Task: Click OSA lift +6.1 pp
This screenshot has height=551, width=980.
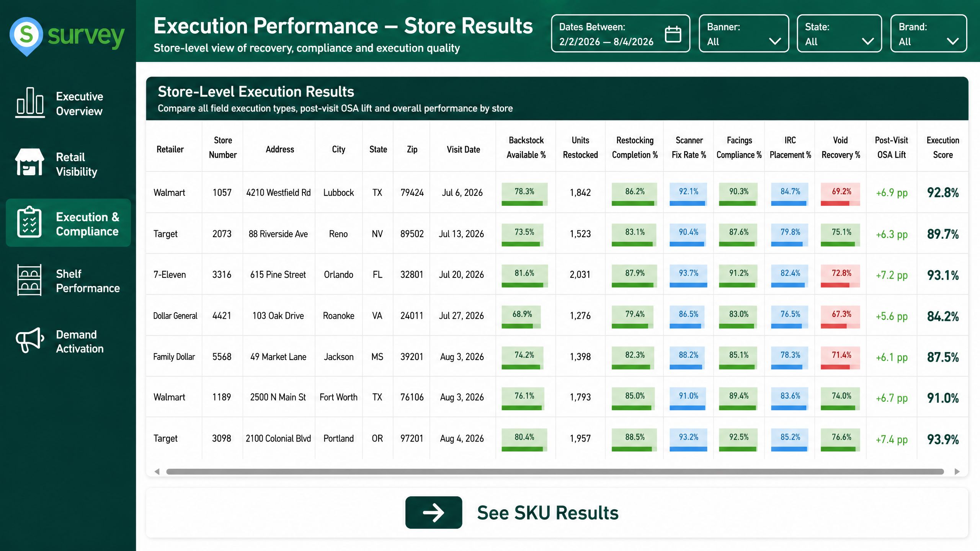Action: (x=892, y=357)
